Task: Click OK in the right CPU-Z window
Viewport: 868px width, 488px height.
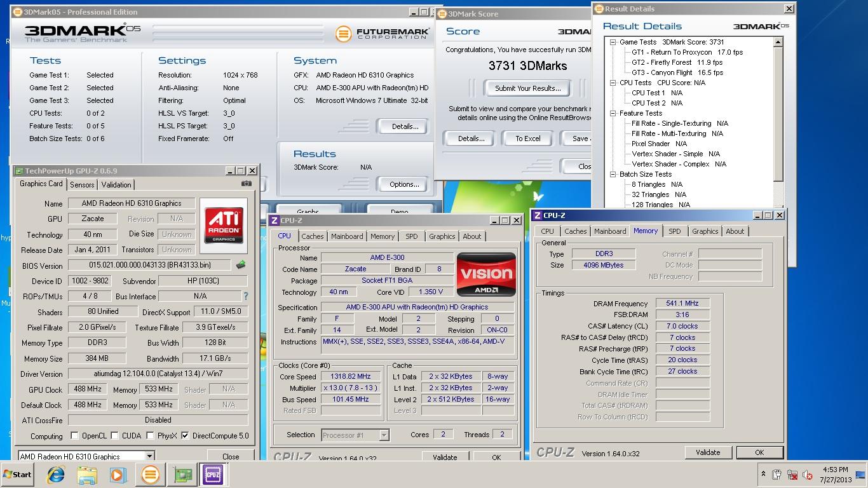Action: coord(759,452)
